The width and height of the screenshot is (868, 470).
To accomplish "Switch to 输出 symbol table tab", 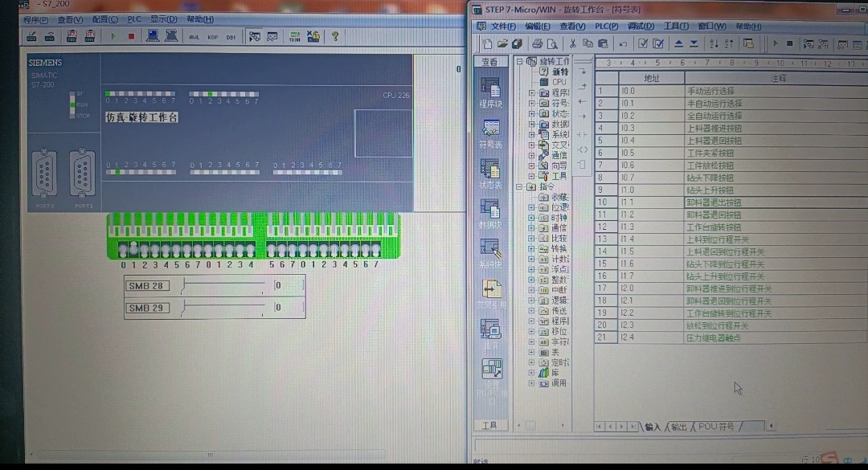I will 678,427.
